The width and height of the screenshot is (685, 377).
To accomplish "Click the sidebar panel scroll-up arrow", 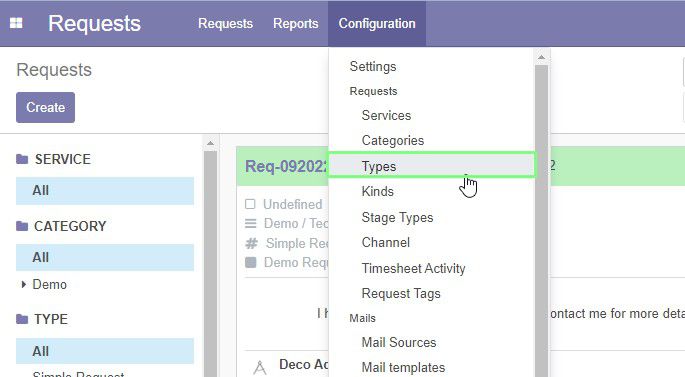I will pos(210,143).
